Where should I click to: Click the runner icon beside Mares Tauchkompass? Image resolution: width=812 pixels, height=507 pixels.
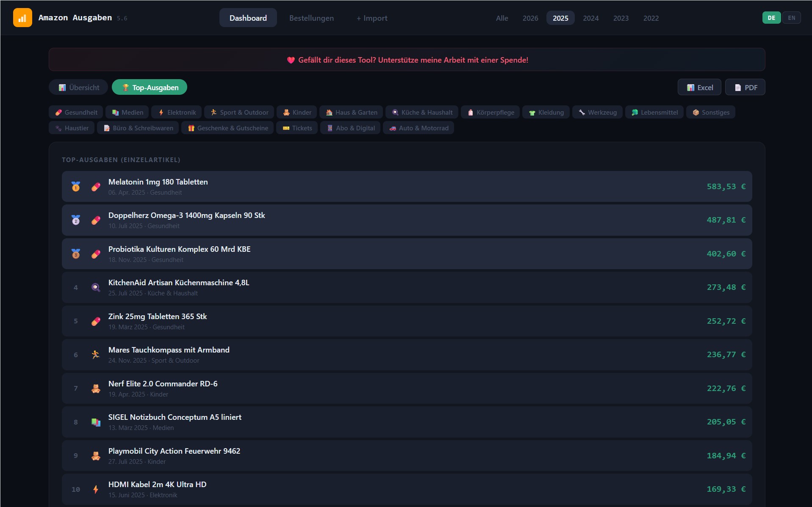click(96, 355)
